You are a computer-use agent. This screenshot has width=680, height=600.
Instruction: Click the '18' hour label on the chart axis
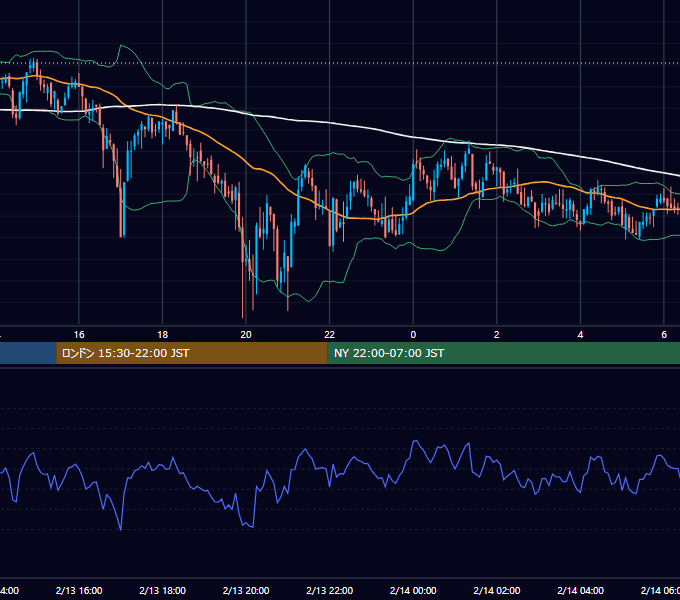[x=163, y=335]
